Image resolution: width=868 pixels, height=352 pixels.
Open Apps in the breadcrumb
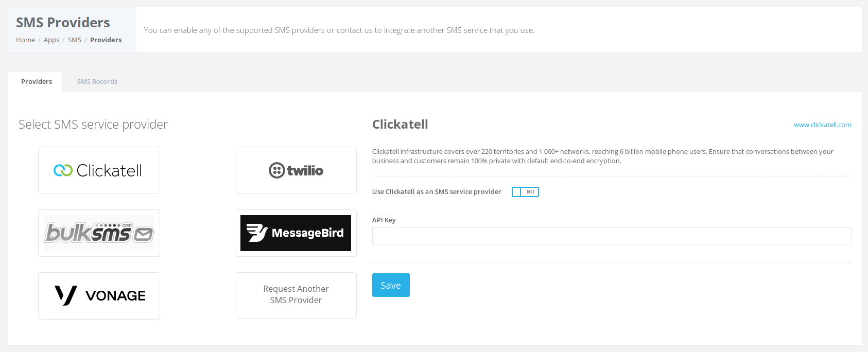(x=51, y=40)
